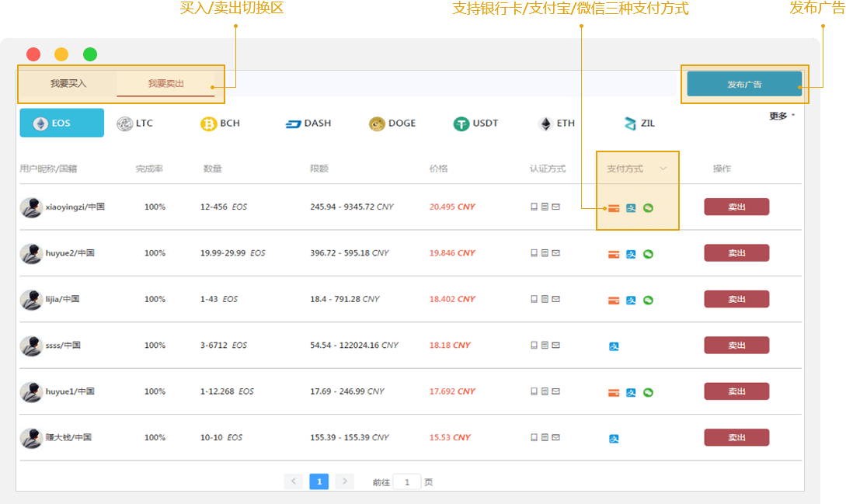The width and height of the screenshot is (846, 504).
Task: Click the WeChat pay icon in huyue2 row
Action: (648, 254)
